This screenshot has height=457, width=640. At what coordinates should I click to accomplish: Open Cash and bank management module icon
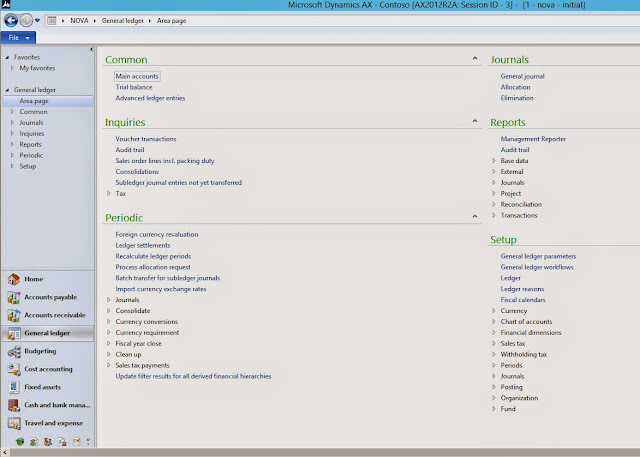point(13,405)
